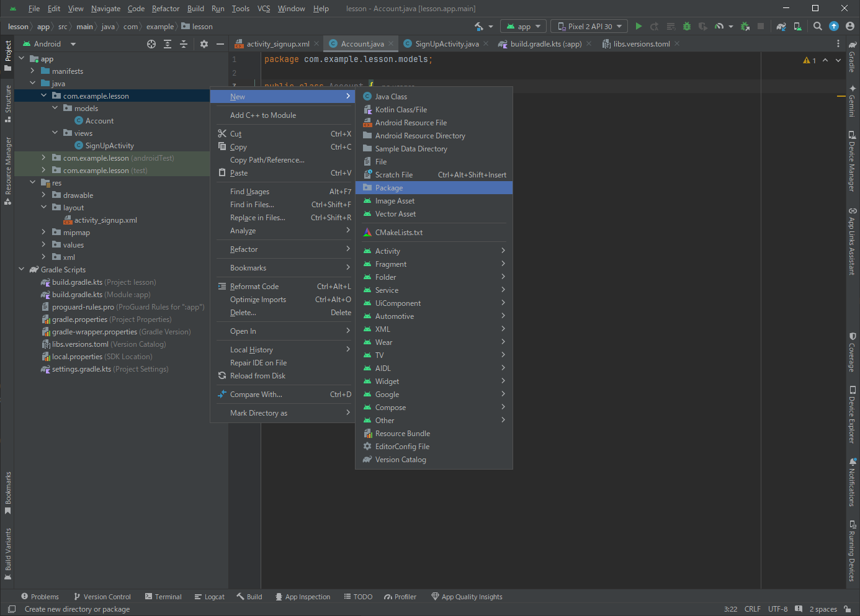
Task: Open the Build Variants tool window
Action: pos(8,554)
